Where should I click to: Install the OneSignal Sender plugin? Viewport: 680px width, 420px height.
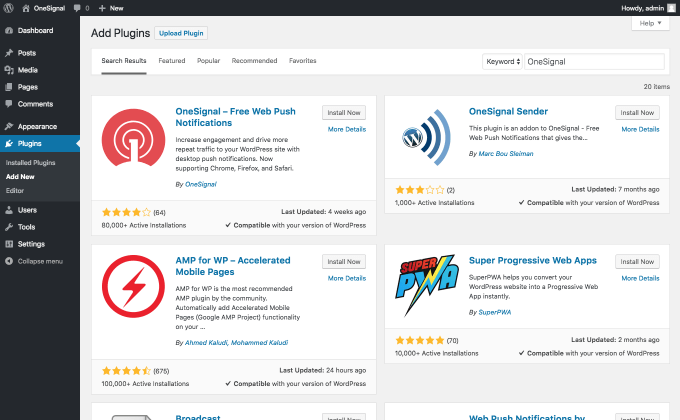point(637,112)
